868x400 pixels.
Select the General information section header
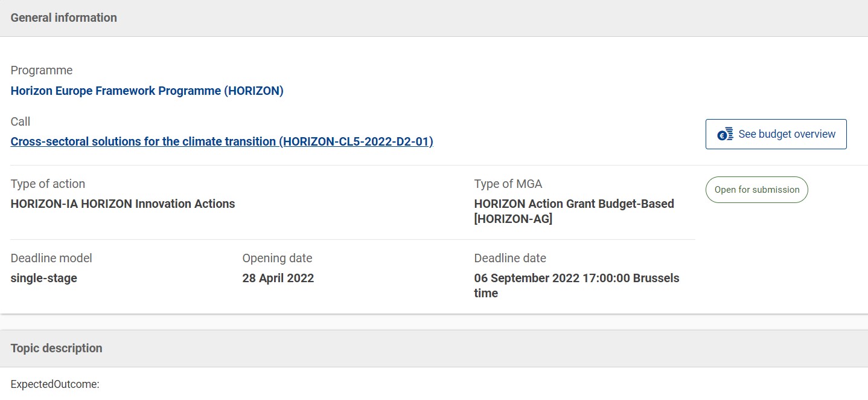pos(64,18)
